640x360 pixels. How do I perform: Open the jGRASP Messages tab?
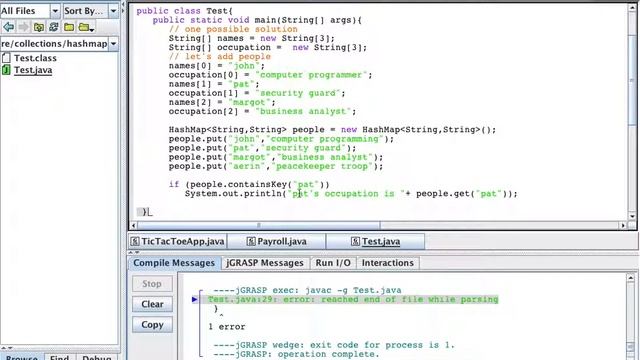click(x=265, y=263)
